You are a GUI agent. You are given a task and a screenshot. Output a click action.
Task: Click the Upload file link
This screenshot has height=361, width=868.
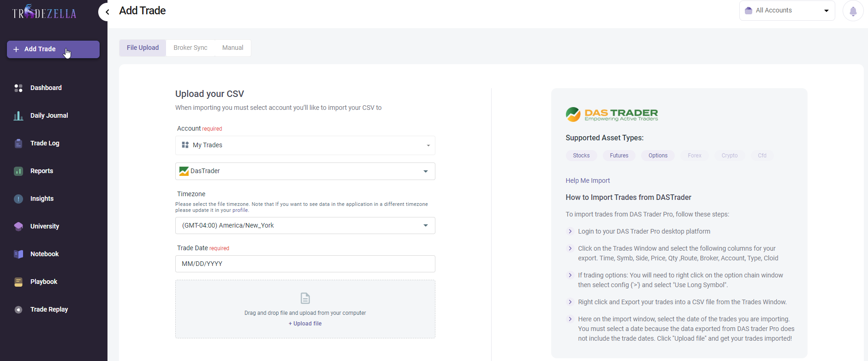[305, 324]
